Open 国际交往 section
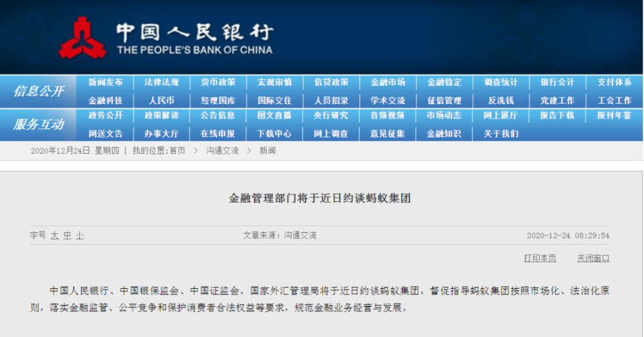Viewport: 644px width, 337px height. tap(275, 100)
